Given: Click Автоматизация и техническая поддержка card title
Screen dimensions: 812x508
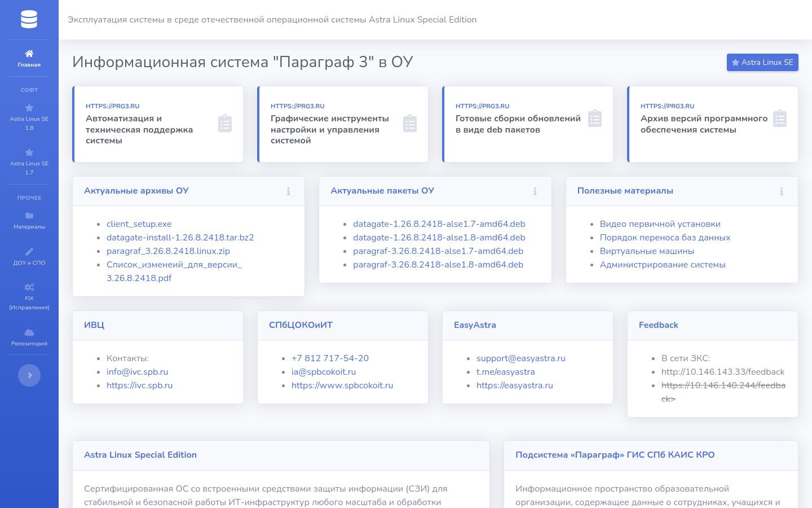Looking at the screenshot, I should pyautogui.click(x=139, y=129).
